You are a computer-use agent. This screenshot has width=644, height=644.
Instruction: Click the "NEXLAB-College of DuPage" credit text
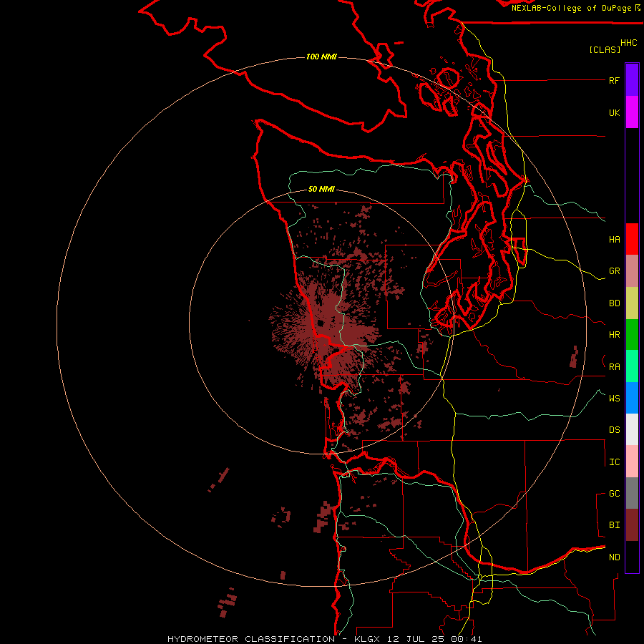click(x=571, y=8)
